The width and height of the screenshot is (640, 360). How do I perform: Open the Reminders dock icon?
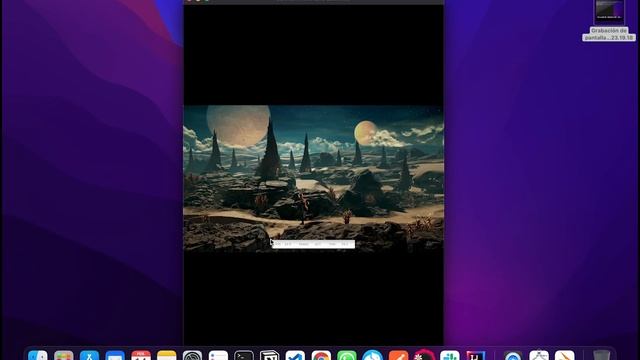click(x=218, y=355)
